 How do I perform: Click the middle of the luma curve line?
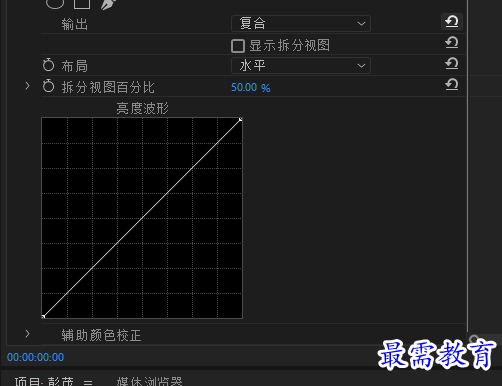pos(142,218)
